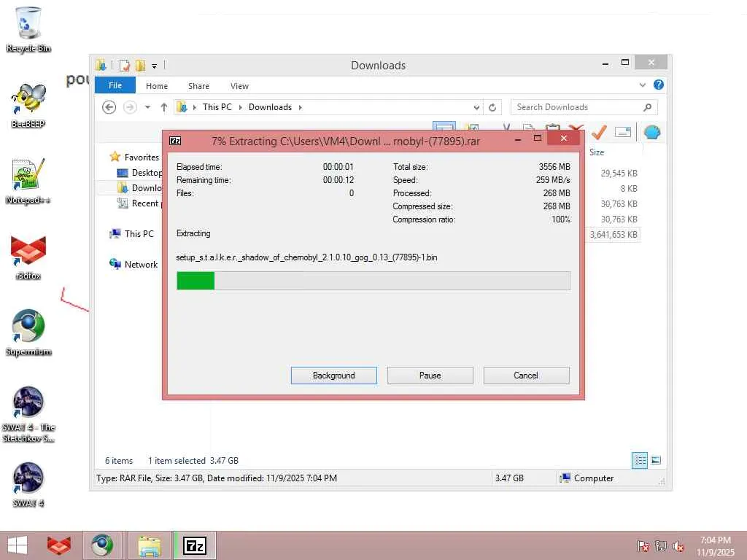The image size is (747, 560).
Task: Click 'Downloads' breadcrumb in address bar
Action: (270, 107)
